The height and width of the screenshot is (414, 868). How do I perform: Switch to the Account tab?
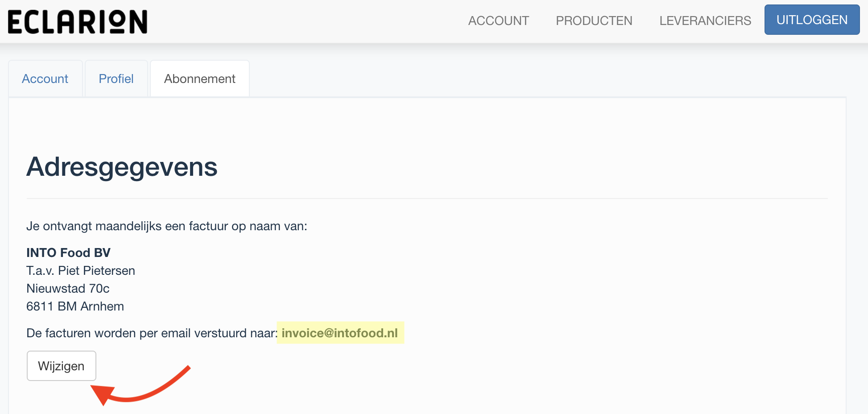point(45,79)
